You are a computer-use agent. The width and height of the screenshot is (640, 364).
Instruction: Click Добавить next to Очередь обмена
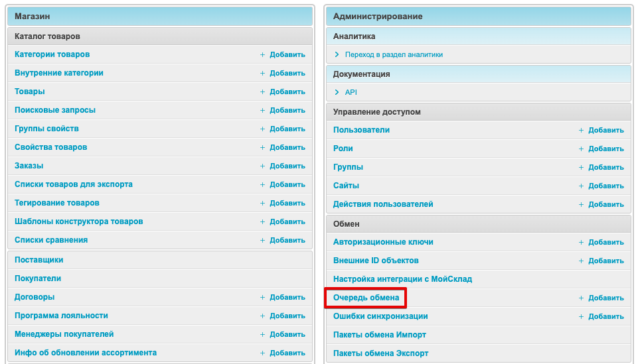tap(605, 298)
